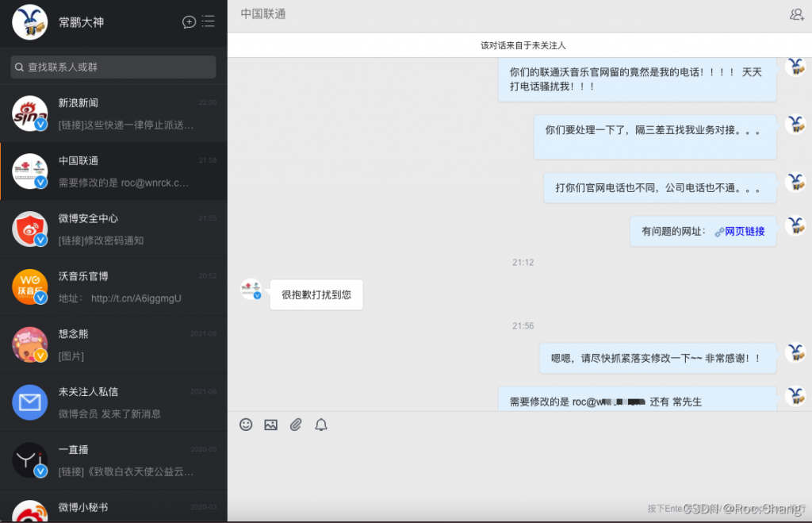Click the 新浪新闻 Sina avatar

pyautogui.click(x=30, y=113)
